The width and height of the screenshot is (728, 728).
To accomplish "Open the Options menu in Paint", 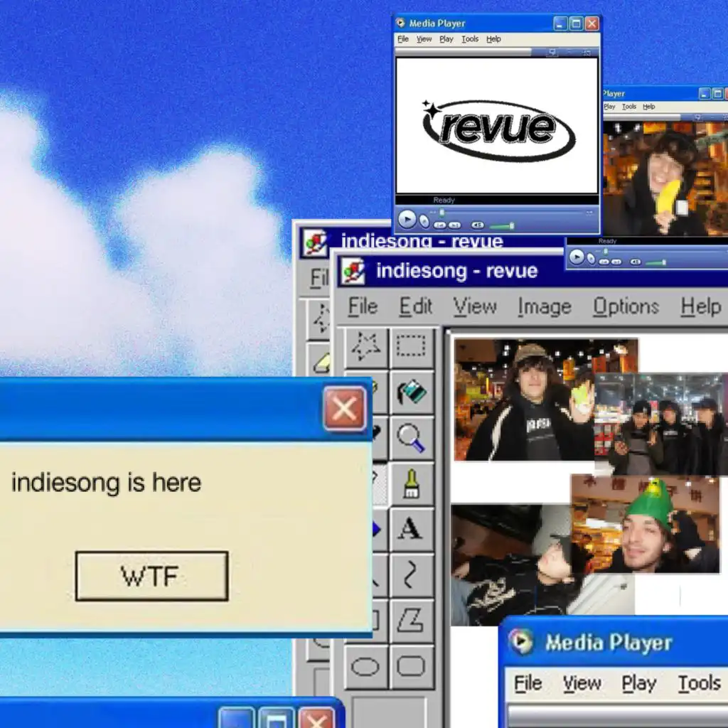I will (626, 306).
